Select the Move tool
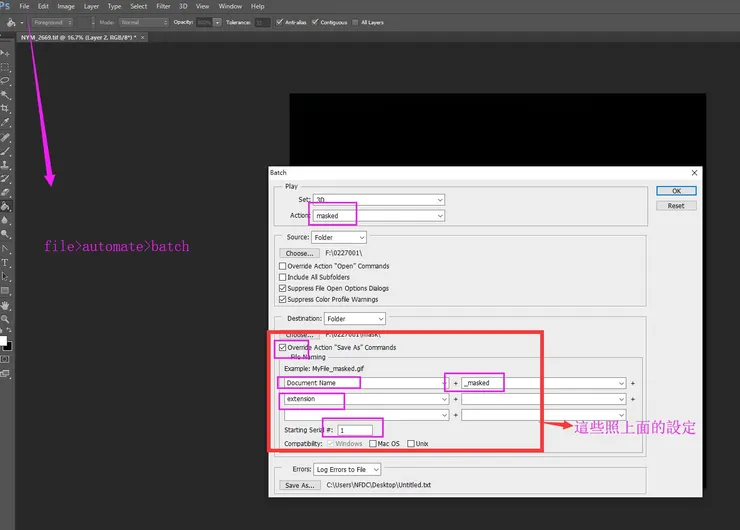This screenshot has height=530, width=740. 5,52
